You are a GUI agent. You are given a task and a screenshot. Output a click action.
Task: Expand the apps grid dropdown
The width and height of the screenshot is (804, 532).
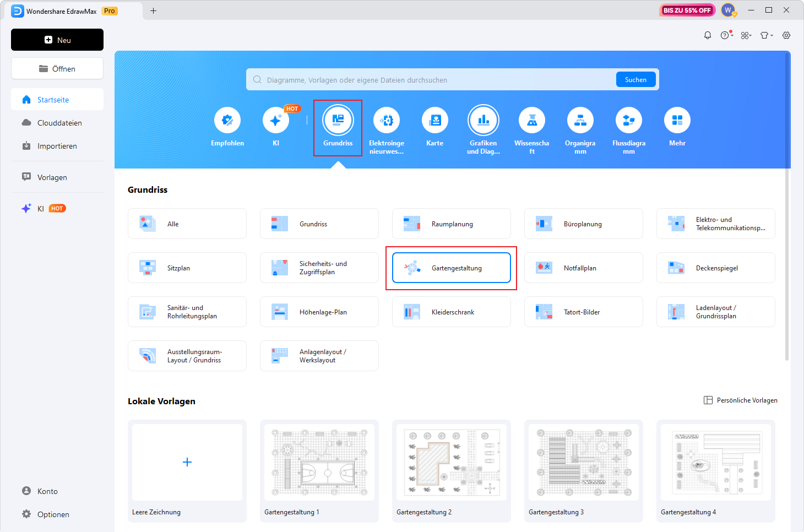[746, 35]
